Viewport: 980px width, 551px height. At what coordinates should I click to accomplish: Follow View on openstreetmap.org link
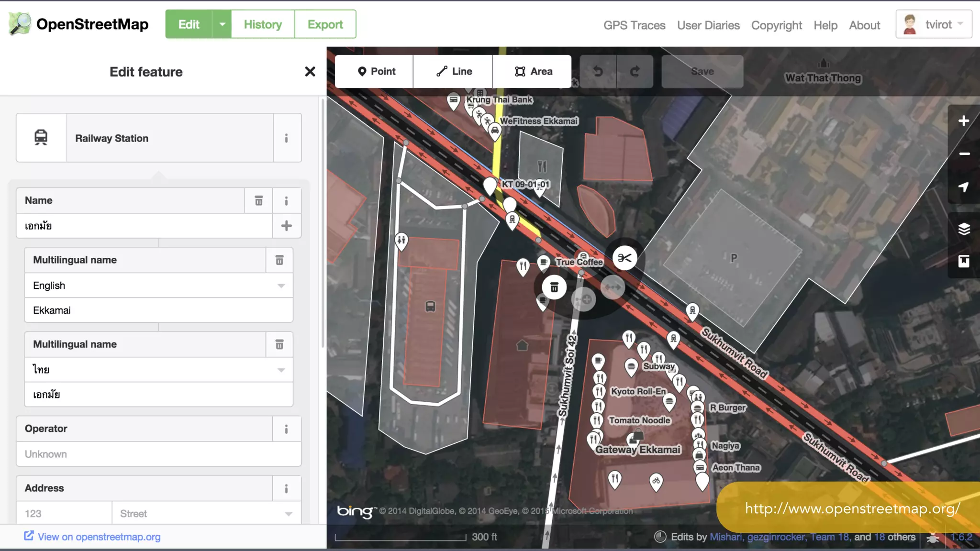coord(92,537)
